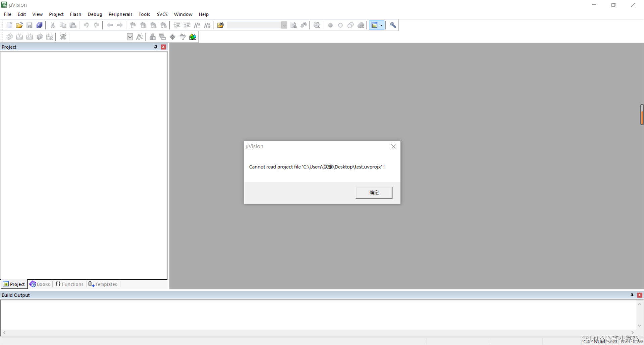This screenshot has height=345, width=644.
Task: Click the Batch Build icon
Action: pyautogui.click(x=40, y=37)
